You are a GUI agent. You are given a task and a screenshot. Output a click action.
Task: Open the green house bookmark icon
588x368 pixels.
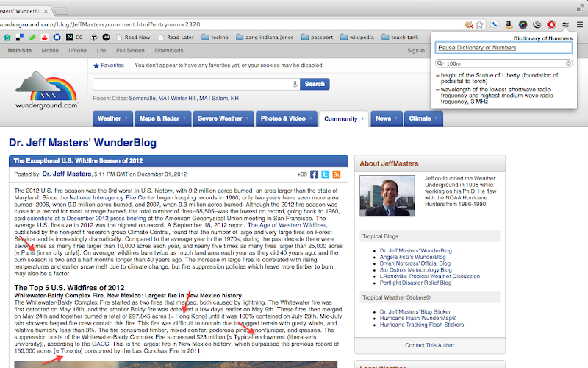(x=7, y=38)
